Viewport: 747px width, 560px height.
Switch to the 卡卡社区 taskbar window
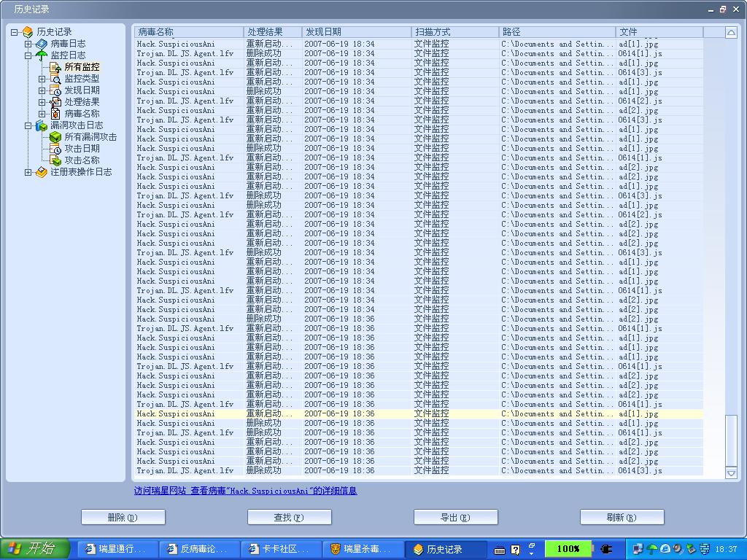point(281,550)
